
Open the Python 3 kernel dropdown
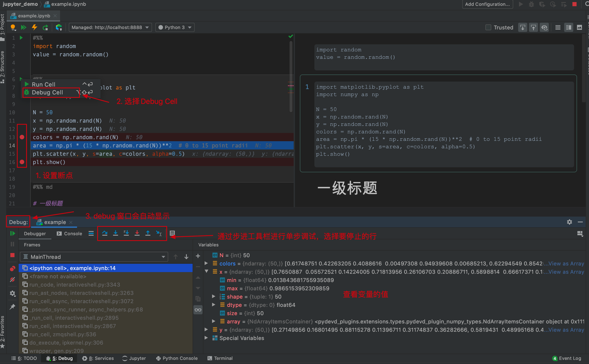[x=175, y=28]
